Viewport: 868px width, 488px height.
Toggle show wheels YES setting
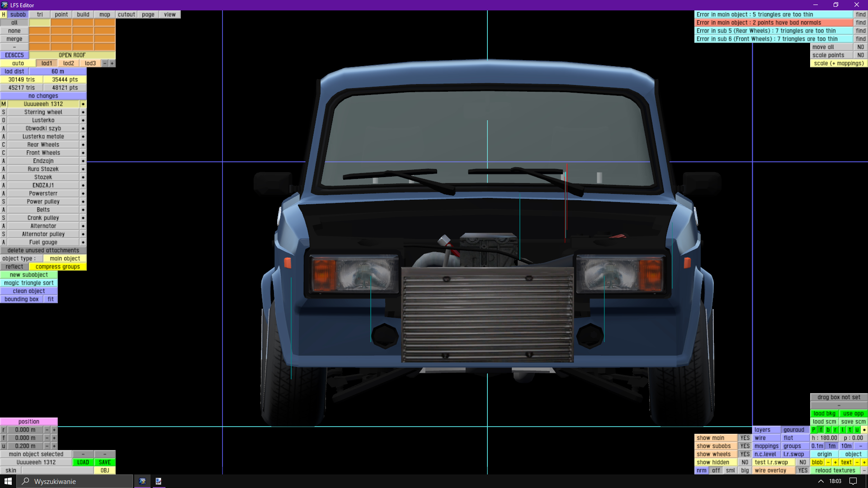[745, 454]
